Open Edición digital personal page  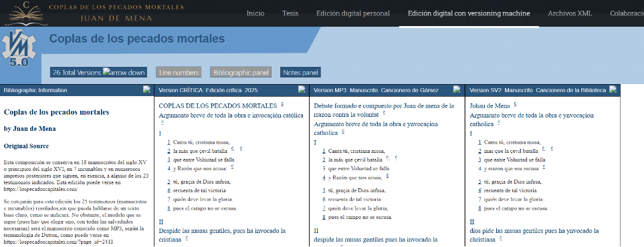(353, 13)
